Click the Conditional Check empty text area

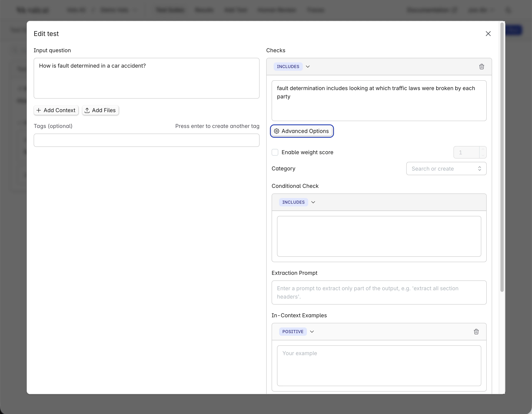379,236
